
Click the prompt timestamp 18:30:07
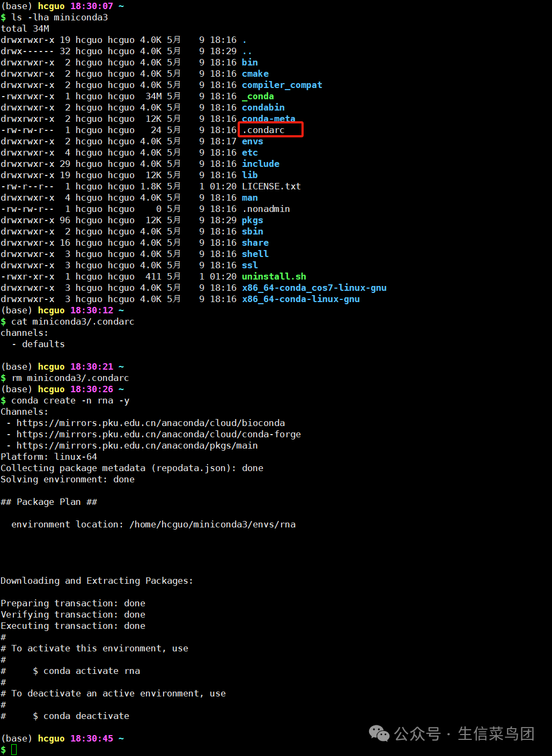tap(92, 6)
